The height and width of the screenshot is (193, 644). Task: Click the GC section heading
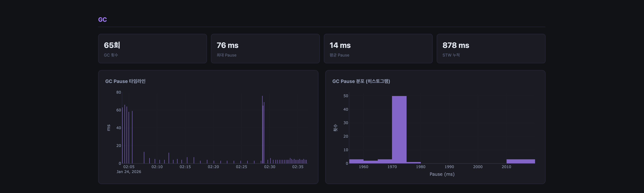[102, 19]
